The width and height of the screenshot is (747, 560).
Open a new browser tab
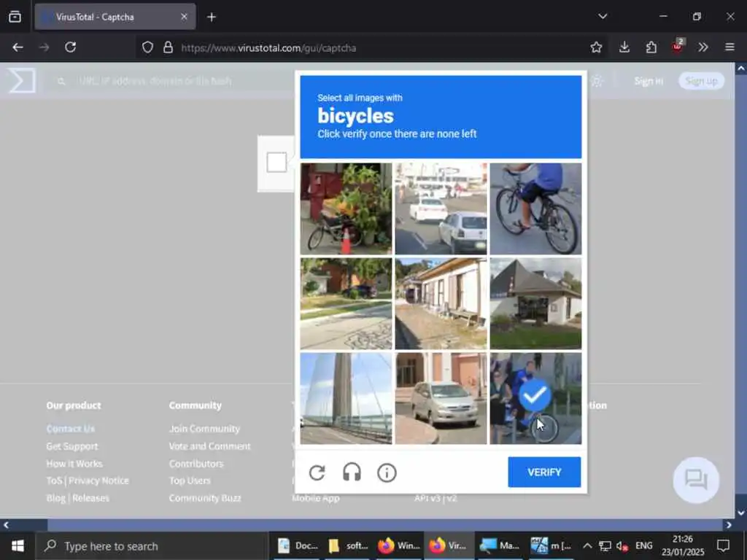tap(212, 17)
